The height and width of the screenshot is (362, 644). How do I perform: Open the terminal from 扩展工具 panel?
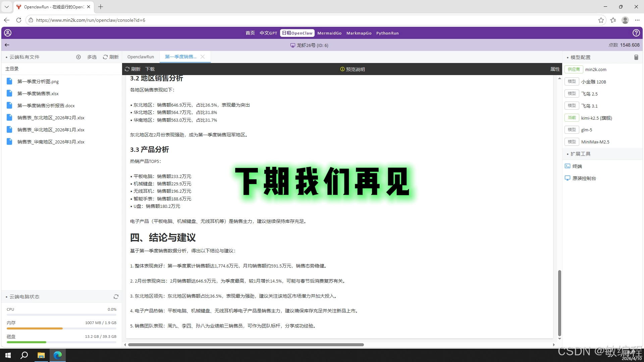pyautogui.click(x=578, y=166)
